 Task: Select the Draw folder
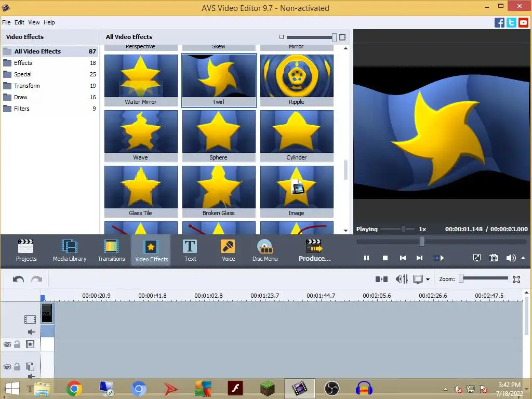point(50,97)
